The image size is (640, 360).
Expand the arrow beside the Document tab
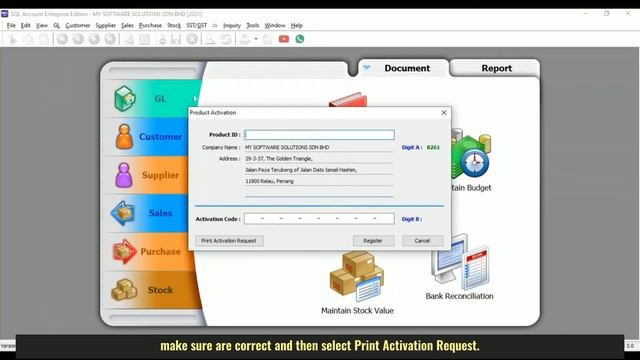click(366, 67)
